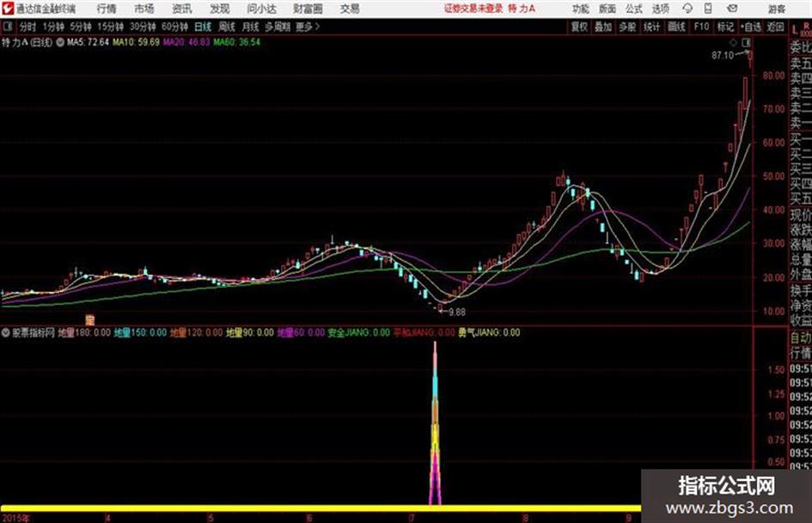Open the mobile phone icon
This screenshot has height=523, width=812.
[x=708, y=9]
